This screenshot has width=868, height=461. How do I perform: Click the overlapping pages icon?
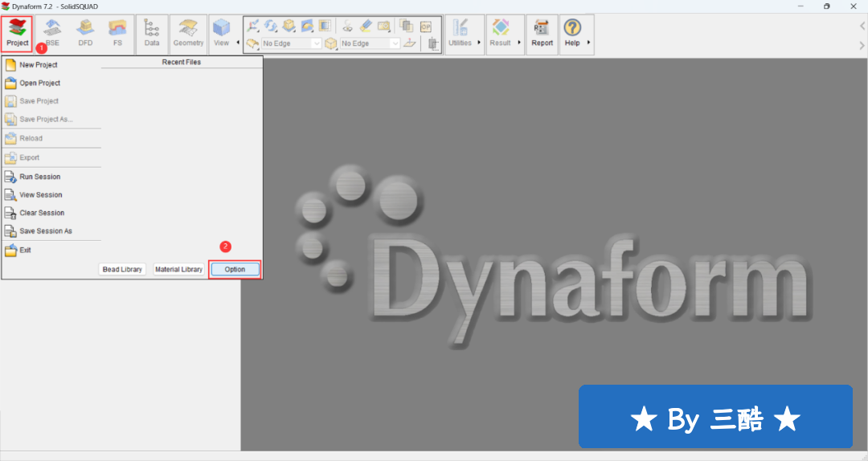[407, 26]
